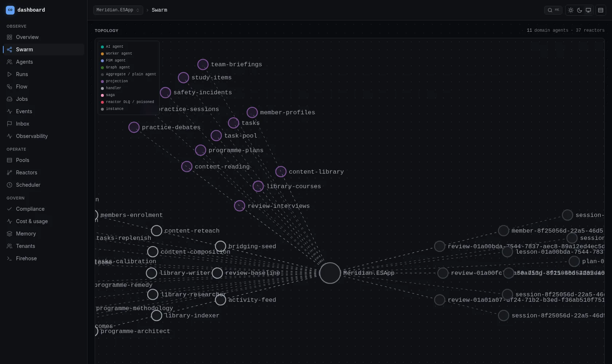Click the dashboard logo icon
612x364 pixels.
[10, 10]
